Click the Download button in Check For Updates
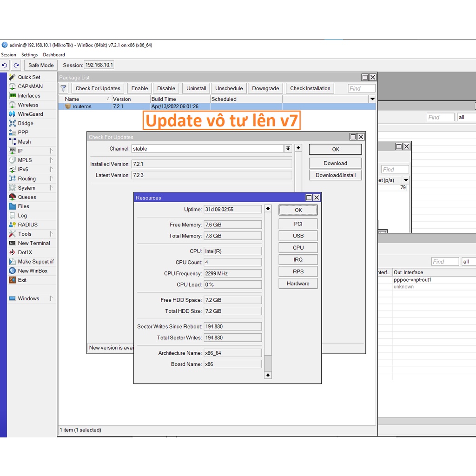This screenshot has width=476, height=476. pyautogui.click(x=336, y=163)
